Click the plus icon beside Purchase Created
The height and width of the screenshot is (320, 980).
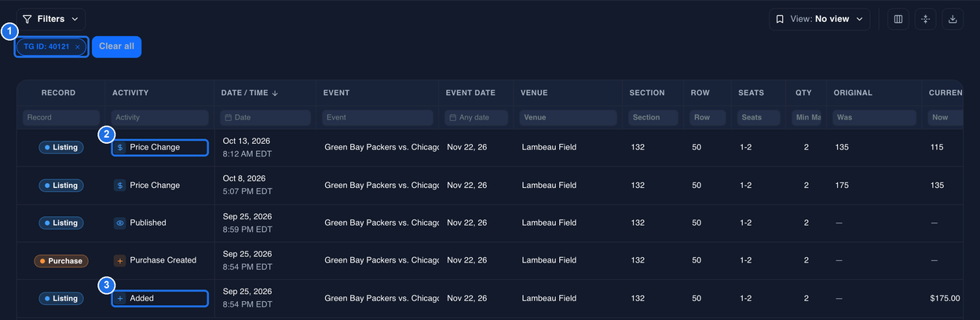pos(119,260)
